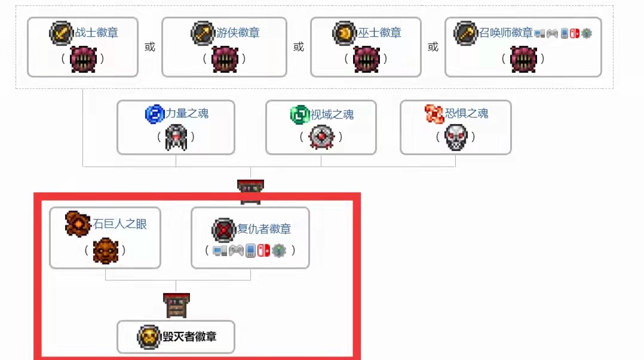
Task: Open the 复仇者徽章 link
Action: click(263, 229)
